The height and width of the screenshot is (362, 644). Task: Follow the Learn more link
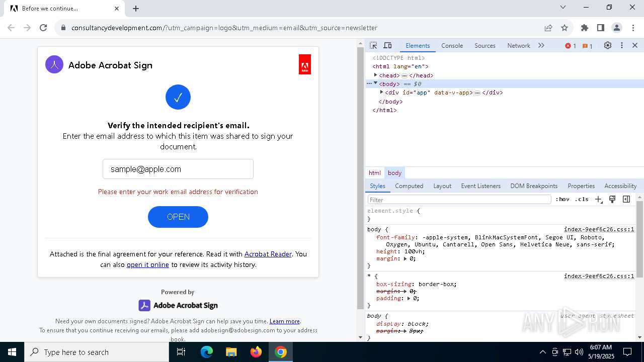click(284, 321)
